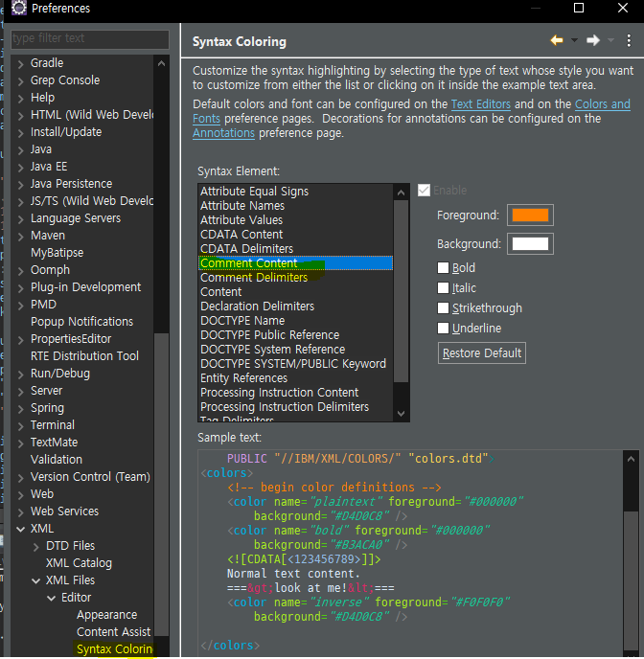Click syntax list scroll-down arrow

click(x=401, y=413)
